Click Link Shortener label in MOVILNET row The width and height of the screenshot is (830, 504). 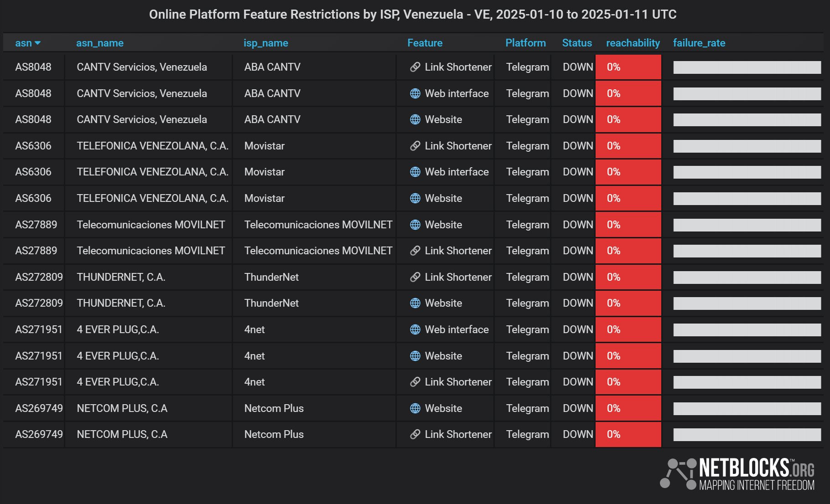[x=458, y=251]
